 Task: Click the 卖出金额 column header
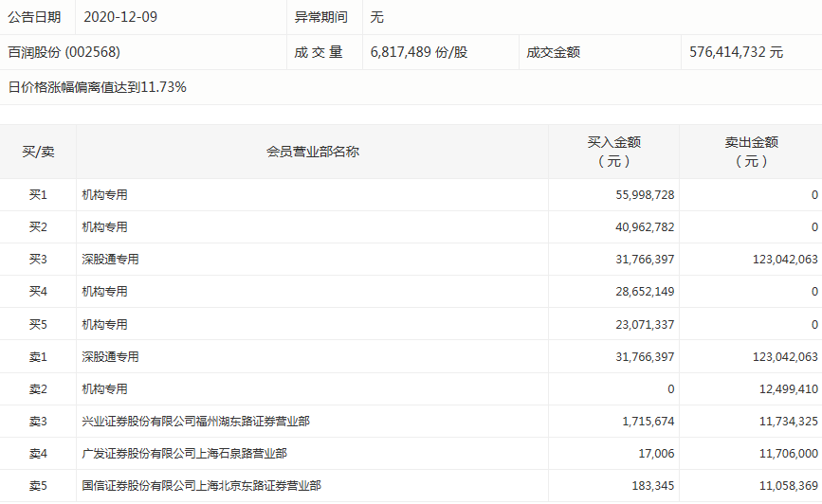[751, 152]
